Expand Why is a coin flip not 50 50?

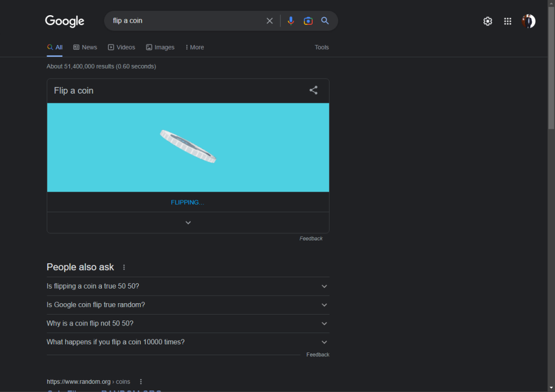click(188, 323)
